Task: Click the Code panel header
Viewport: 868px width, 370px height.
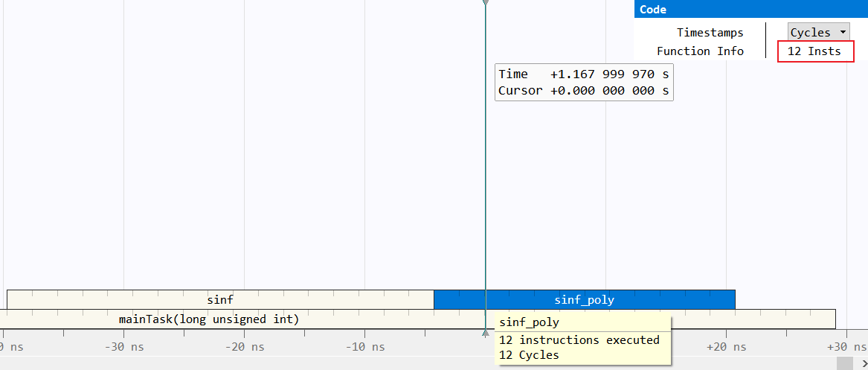Action: coord(751,10)
